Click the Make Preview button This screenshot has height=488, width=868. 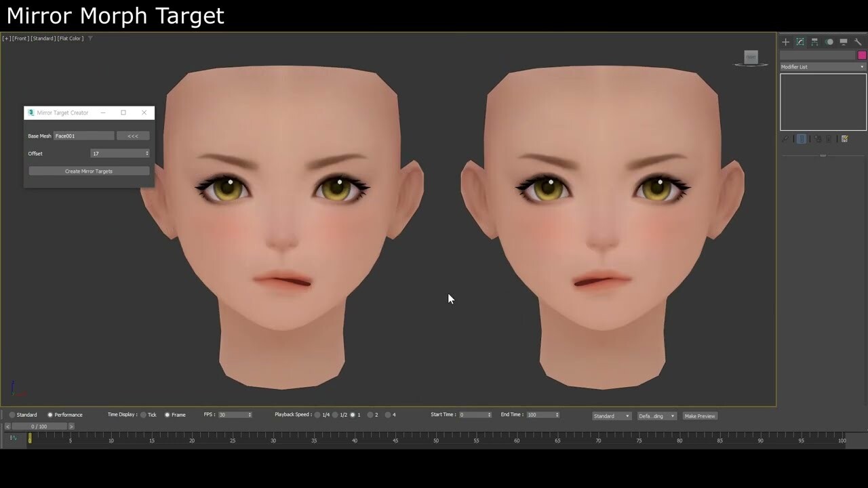click(699, 415)
